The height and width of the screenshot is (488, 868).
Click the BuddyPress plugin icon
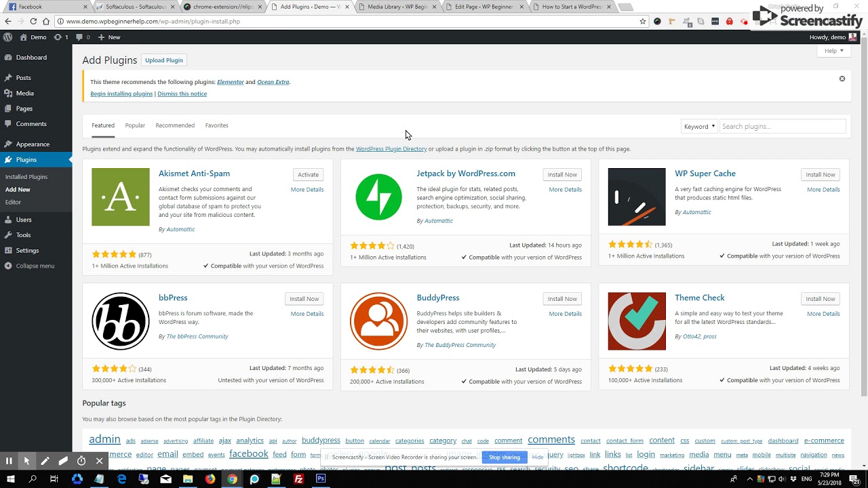click(378, 321)
